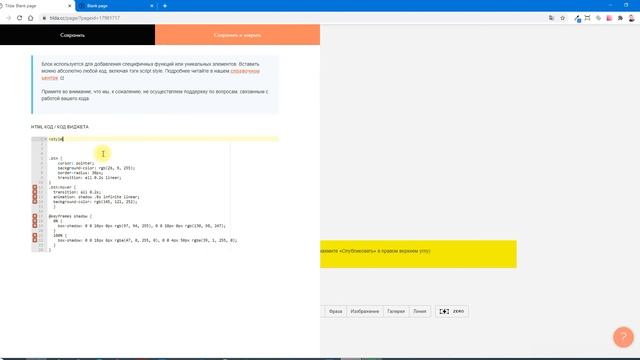Click the 100% { code line
640x360 pixels.
[x=60, y=235]
